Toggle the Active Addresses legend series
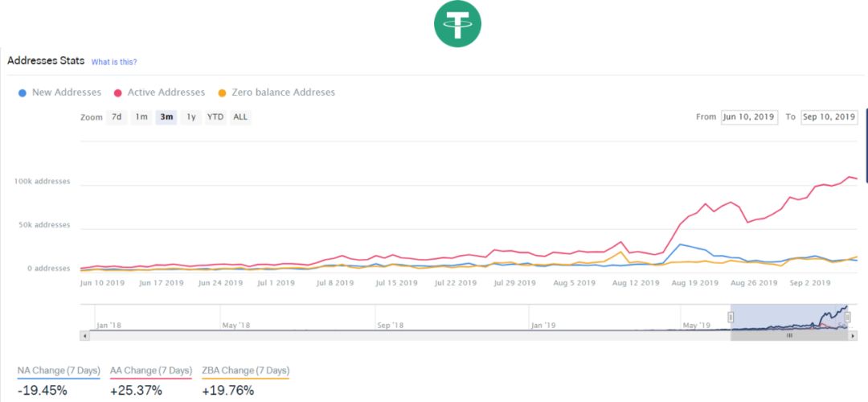Viewport: 868px width, 402px height. click(x=159, y=92)
